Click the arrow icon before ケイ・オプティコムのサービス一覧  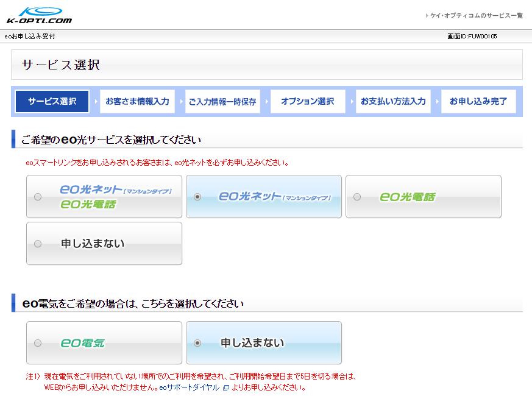coord(427,16)
